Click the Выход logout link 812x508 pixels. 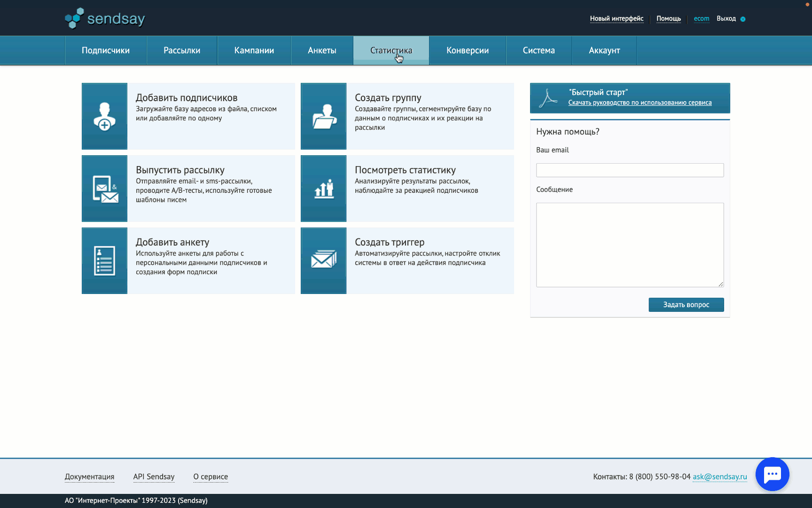click(726, 19)
